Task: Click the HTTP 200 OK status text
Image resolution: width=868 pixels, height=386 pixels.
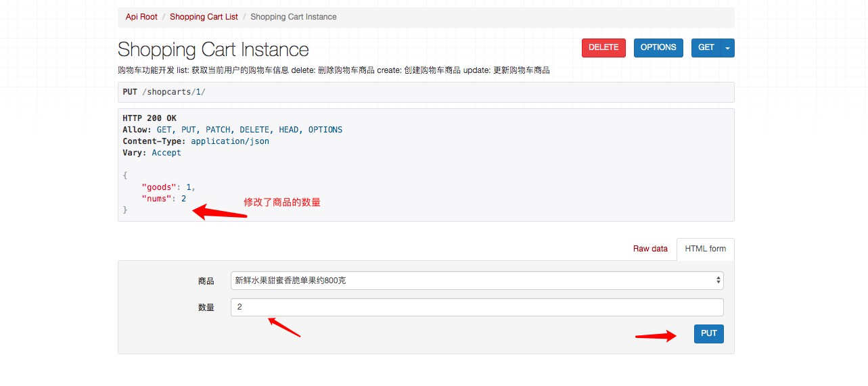Action: [150, 118]
